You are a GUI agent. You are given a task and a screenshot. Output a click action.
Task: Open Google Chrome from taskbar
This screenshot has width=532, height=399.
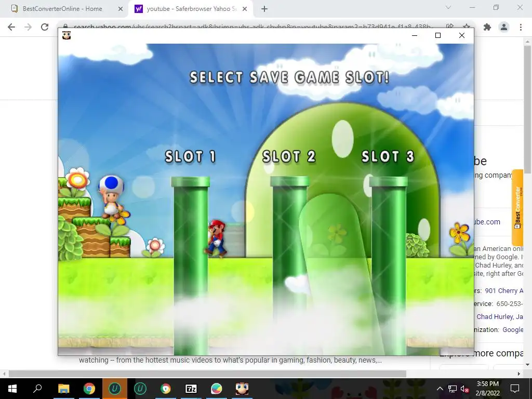89,389
